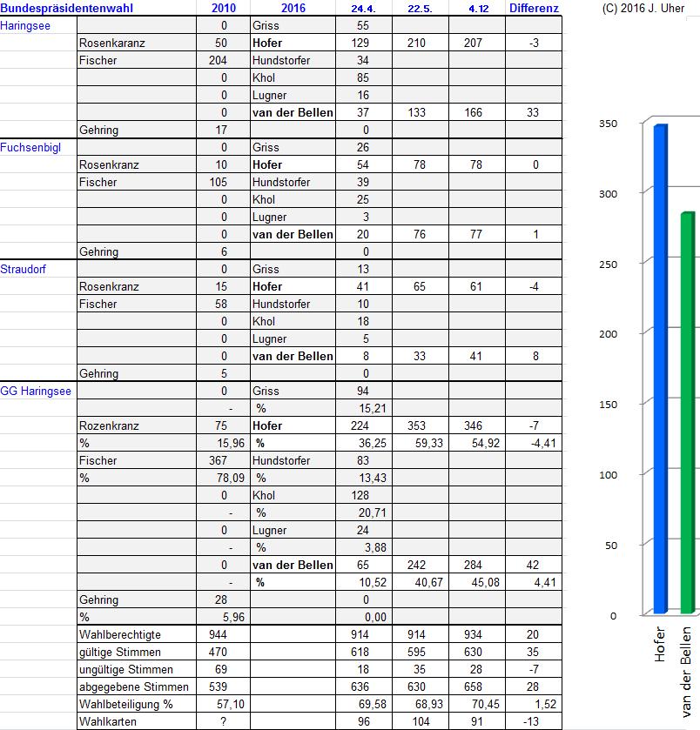Click the ungültige Stimmen row label

(x=125, y=669)
